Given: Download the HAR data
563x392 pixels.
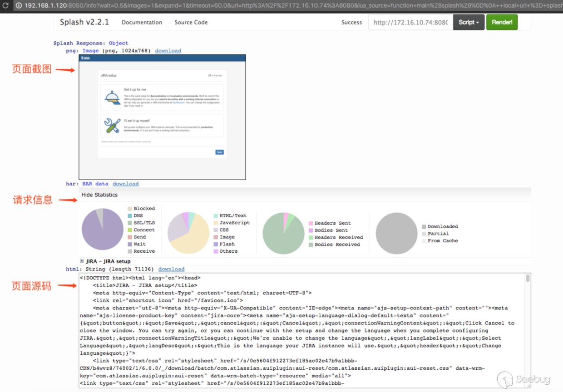Looking at the screenshot, I should [126, 184].
